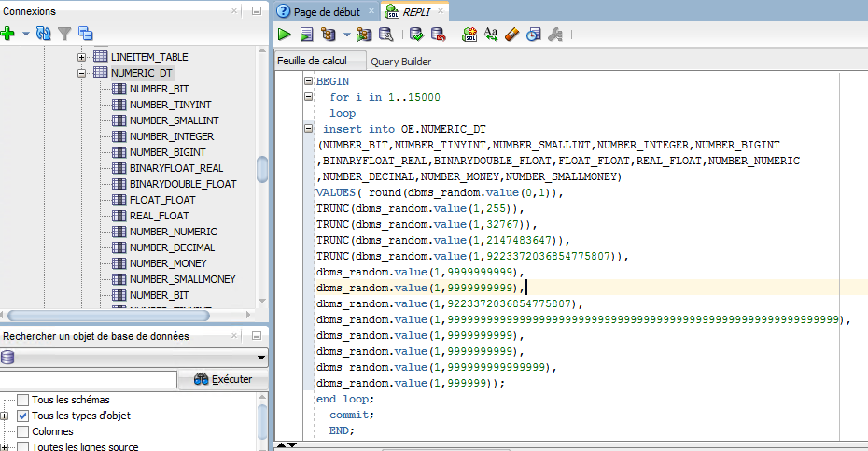Image resolution: width=868 pixels, height=451 pixels.
Task: Select the BINARYDOUBLE_FLOAT column
Action: [x=183, y=184]
